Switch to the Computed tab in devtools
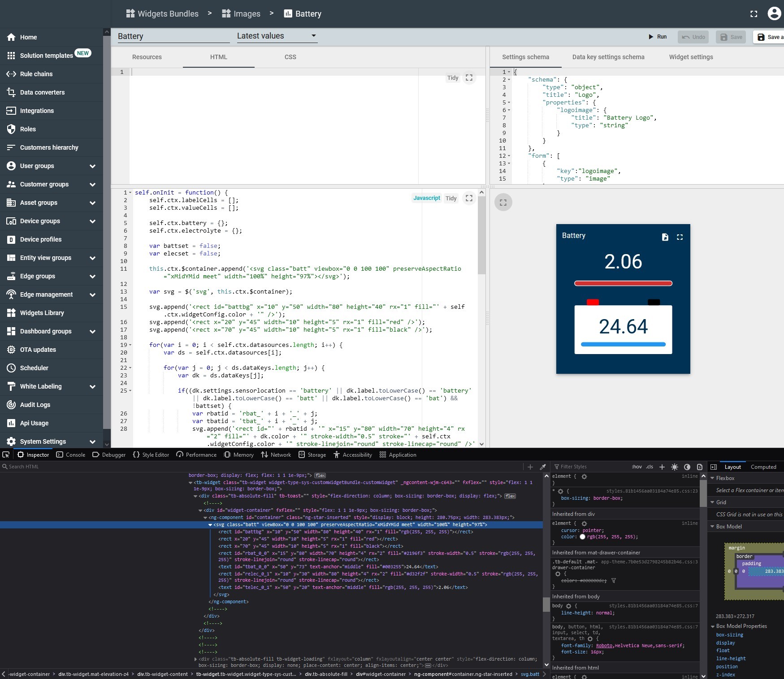Viewport: 784px width, 679px height. point(763,467)
